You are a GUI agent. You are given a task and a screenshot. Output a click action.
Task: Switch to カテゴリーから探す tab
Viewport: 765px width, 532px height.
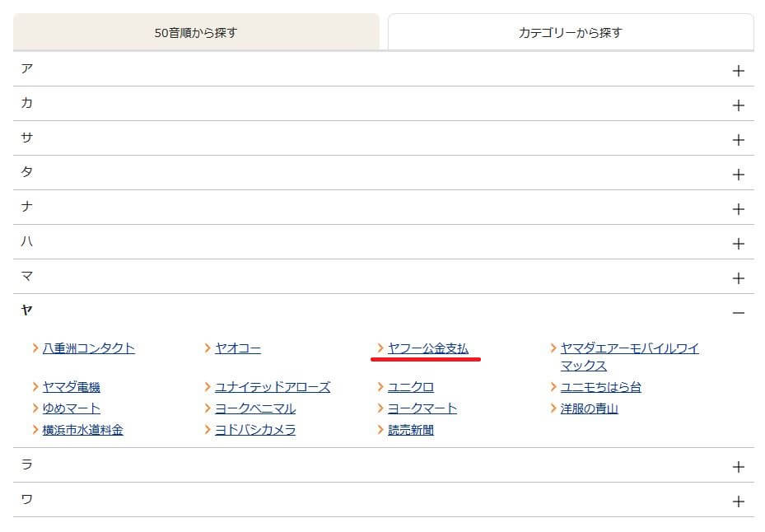click(x=570, y=33)
